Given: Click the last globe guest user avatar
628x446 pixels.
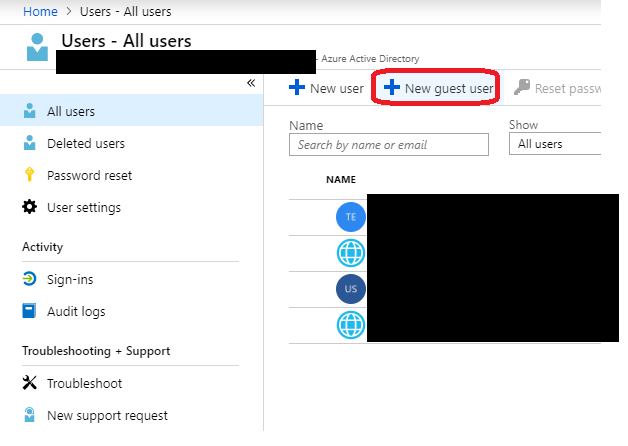Looking at the screenshot, I should pos(350,325).
